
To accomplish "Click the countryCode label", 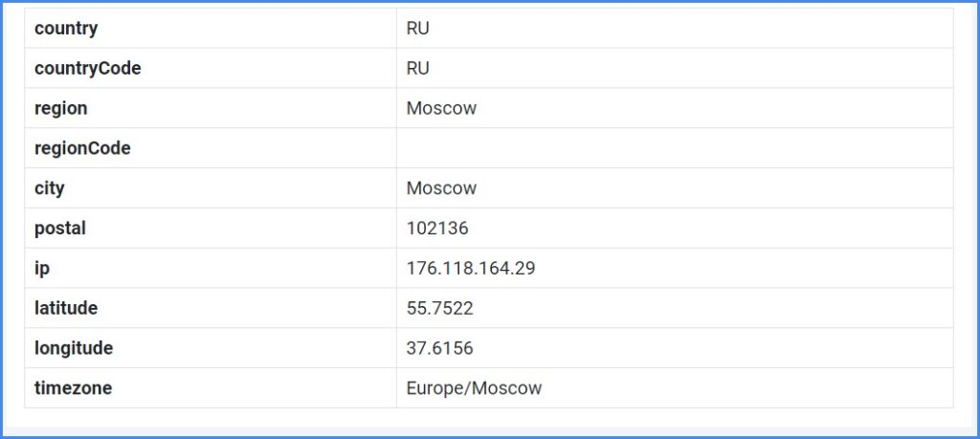I will [x=87, y=69].
